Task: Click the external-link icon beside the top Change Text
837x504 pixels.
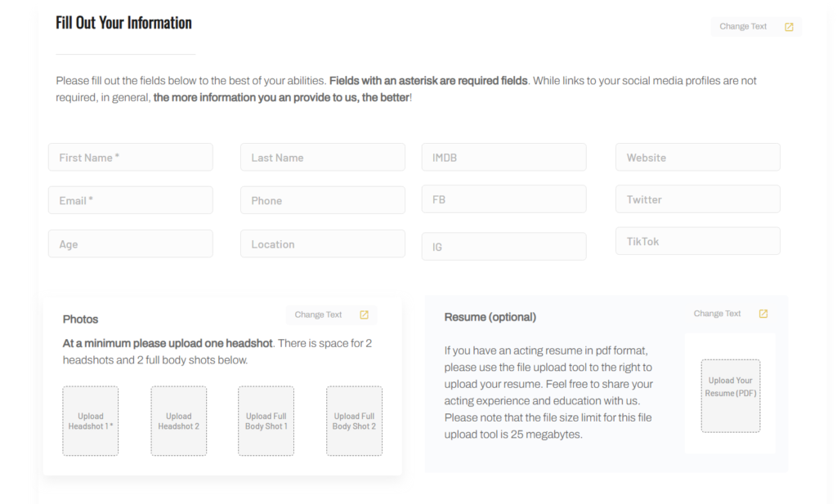Action: (789, 27)
